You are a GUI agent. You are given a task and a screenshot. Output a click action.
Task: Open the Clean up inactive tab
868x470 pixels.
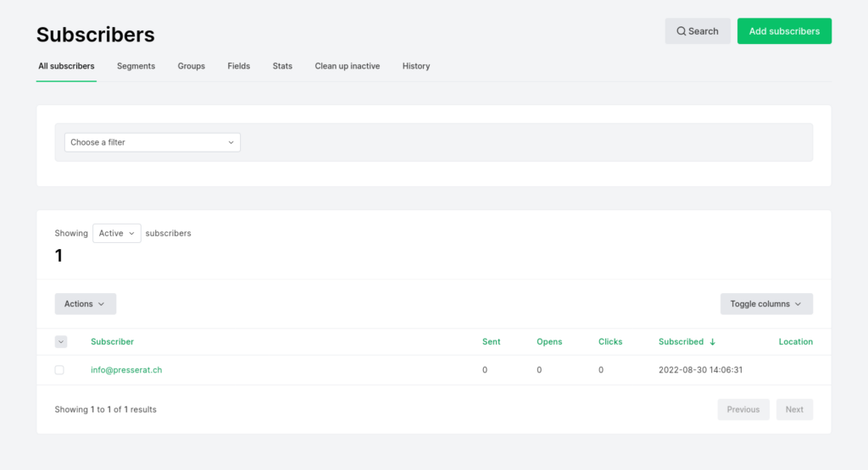pos(347,66)
